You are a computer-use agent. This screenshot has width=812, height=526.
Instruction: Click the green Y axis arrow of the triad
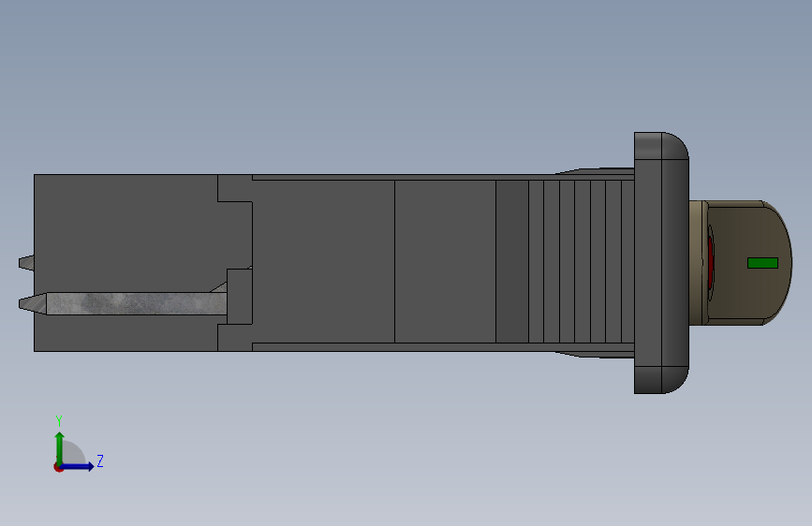60,447
